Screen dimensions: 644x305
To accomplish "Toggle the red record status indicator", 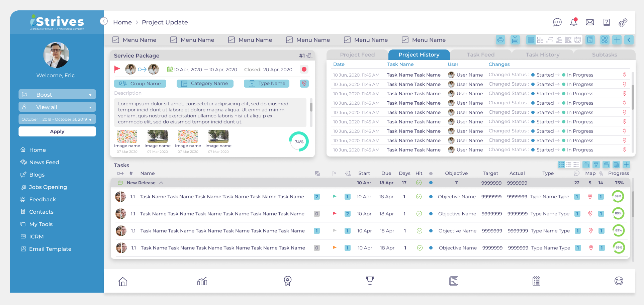I will pyautogui.click(x=304, y=69).
